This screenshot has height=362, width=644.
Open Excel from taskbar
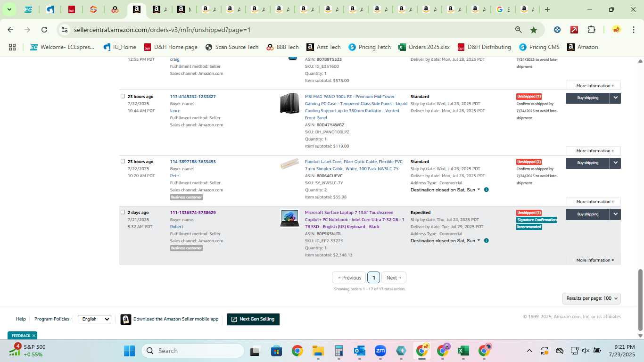[x=463, y=351]
